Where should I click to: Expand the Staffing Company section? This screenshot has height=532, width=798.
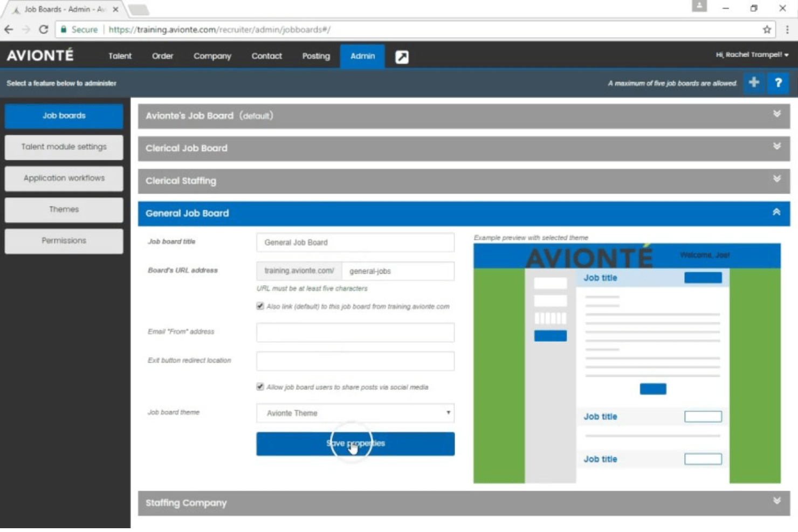click(464, 503)
